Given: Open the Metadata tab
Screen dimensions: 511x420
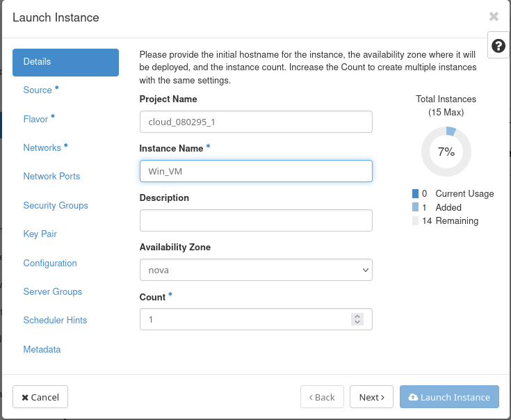Looking at the screenshot, I should click(42, 349).
